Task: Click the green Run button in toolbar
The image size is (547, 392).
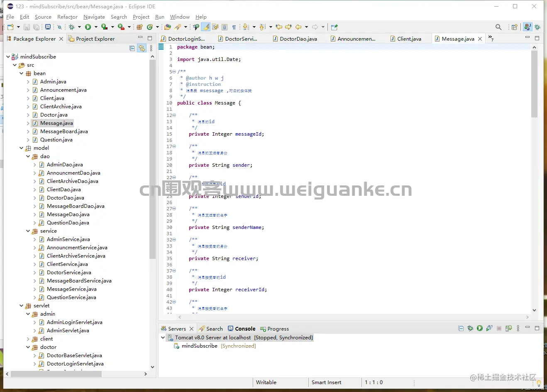Action: point(88,27)
